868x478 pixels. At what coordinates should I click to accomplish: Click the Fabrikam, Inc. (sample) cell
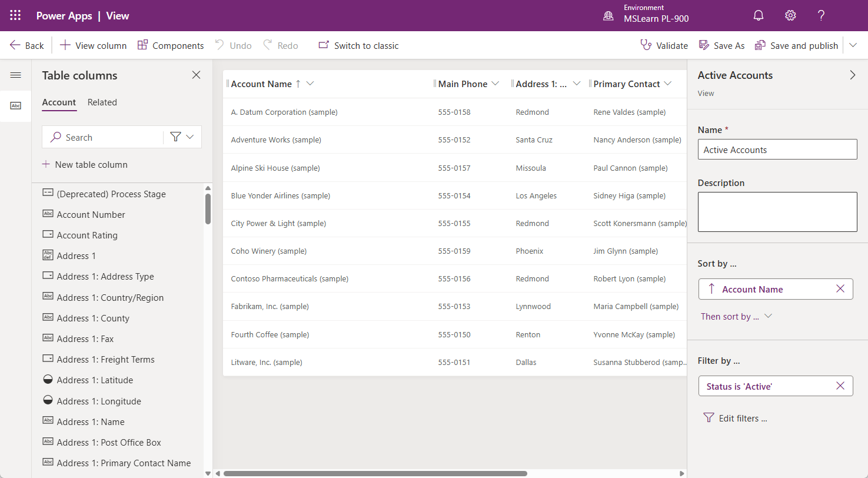tap(270, 306)
